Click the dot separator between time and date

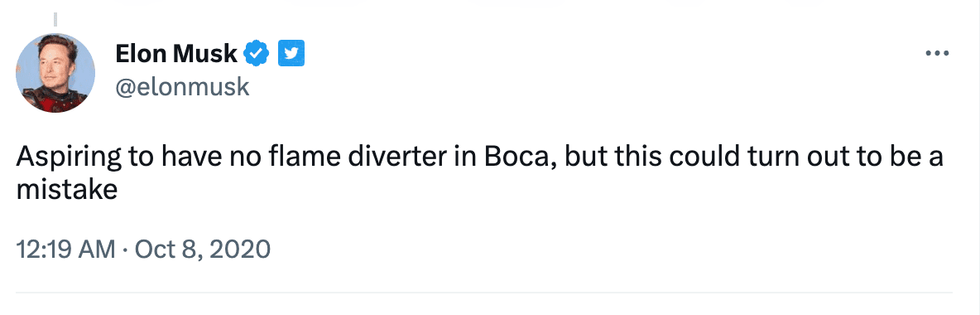[125, 250]
